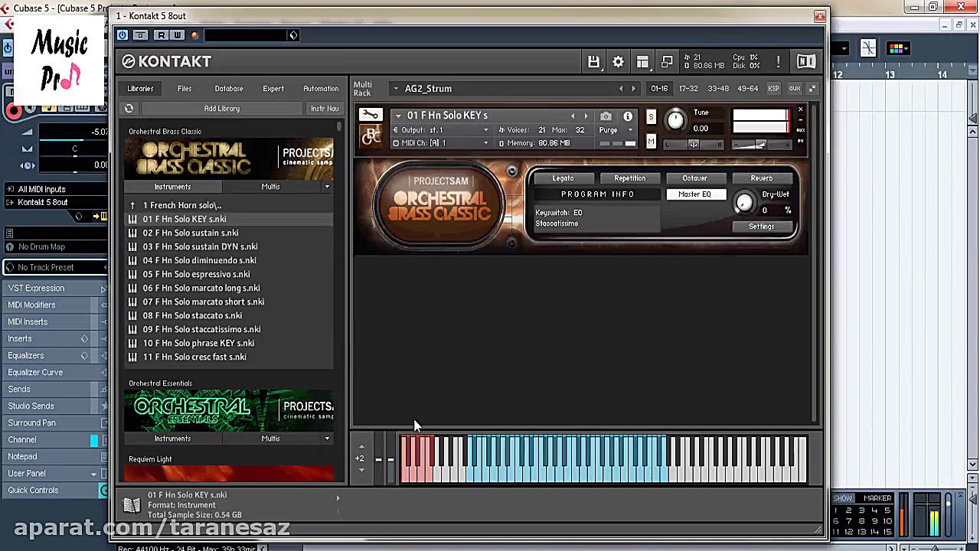Open the Multis tab for Orchestral Brass Classic
This screenshot has width=980, height=551.
(270, 186)
